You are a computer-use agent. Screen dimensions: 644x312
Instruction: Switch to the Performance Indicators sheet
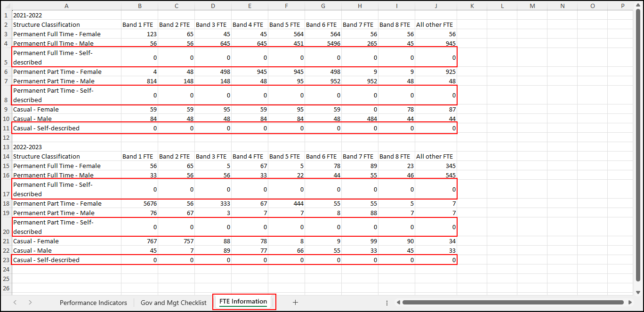[x=93, y=303]
